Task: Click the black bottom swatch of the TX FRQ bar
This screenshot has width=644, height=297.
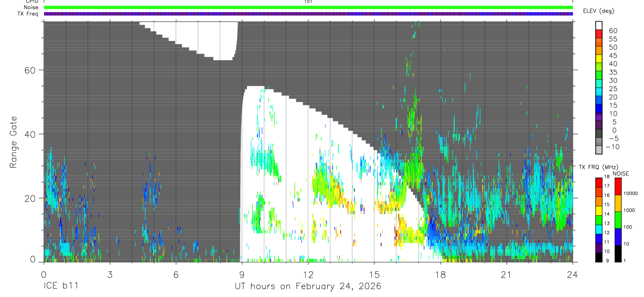Action: point(598,257)
